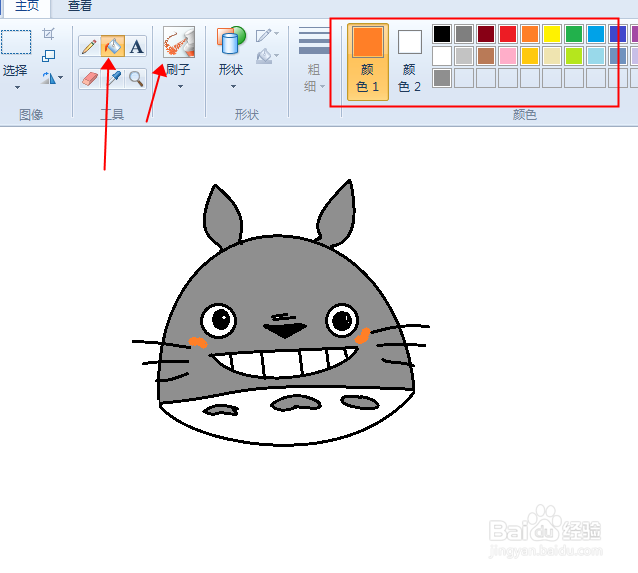Image resolution: width=638 pixels, height=573 pixels.
Task: Pick the red color swatch
Action: (508, 34)
